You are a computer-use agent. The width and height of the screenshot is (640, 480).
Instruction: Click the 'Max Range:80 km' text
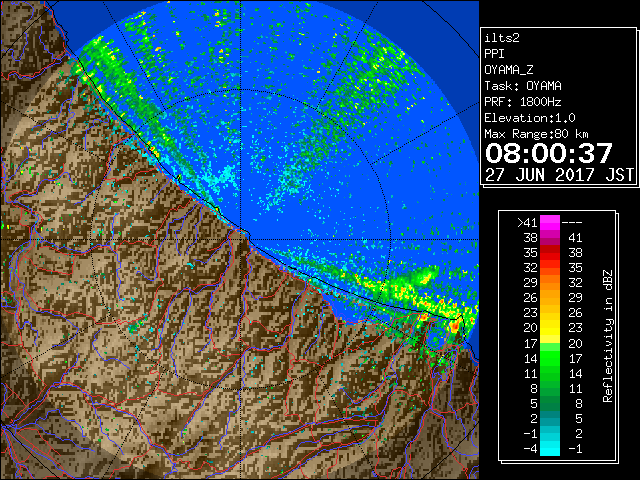point(536,134)
